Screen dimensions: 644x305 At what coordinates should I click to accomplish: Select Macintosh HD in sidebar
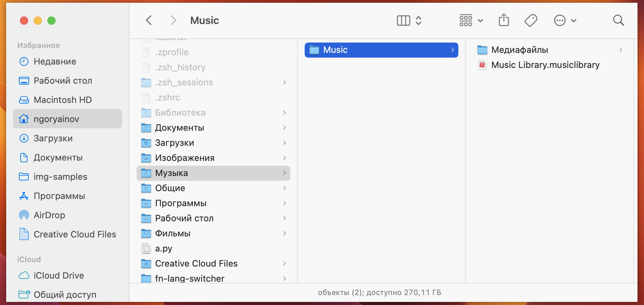[x=62, y=100]
